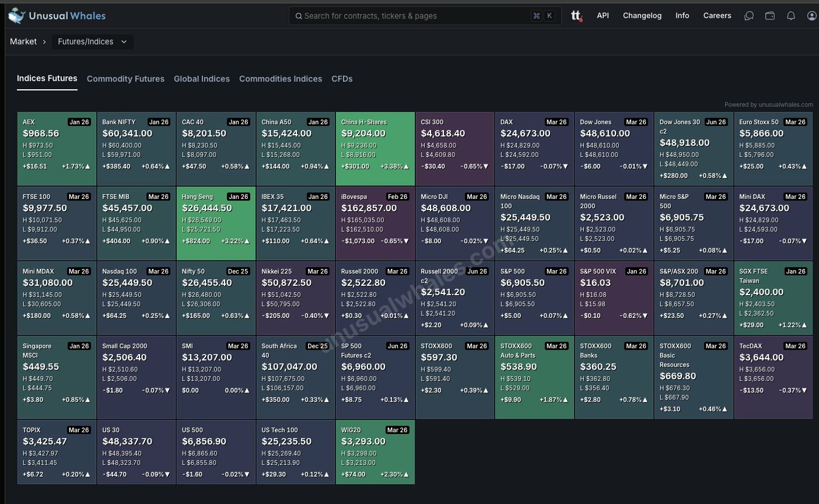Open the Changelog link
819x504 pixels.
[642, 16]
